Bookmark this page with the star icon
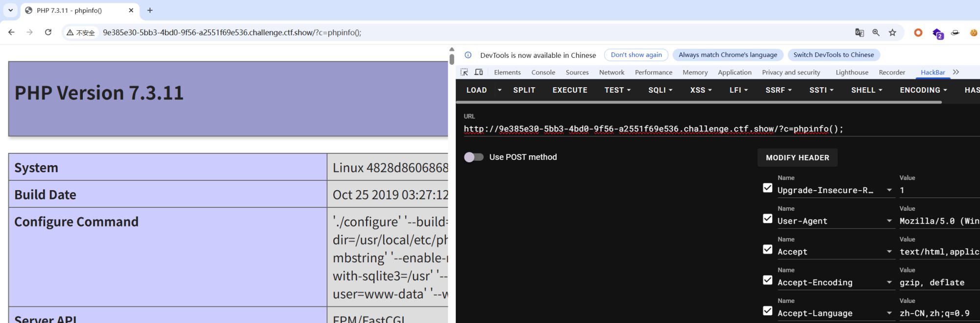The height and width of the screenshot is (323, 980). pyautogui.click(x=892, y=32)
